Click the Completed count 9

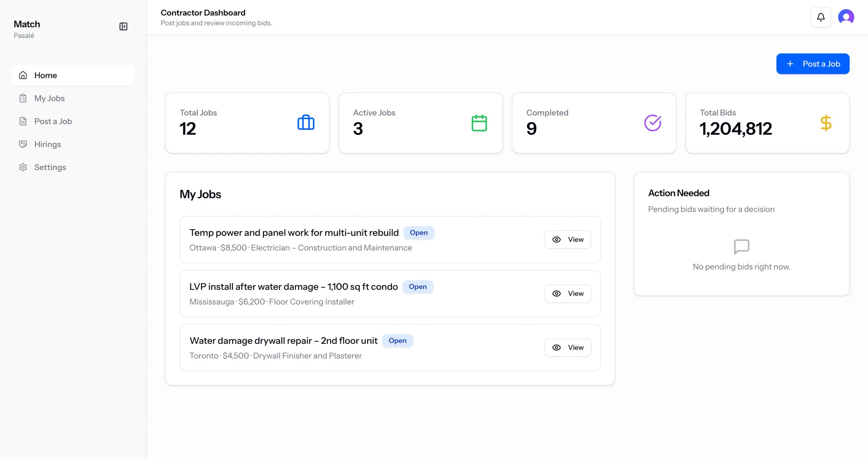tap(531, 129)
